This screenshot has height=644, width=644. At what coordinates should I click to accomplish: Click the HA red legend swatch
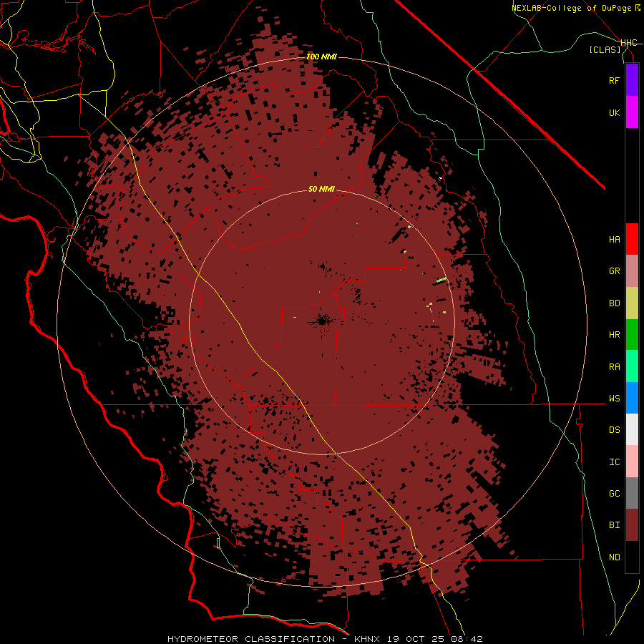pyautogui.click(x=632, y=239)
